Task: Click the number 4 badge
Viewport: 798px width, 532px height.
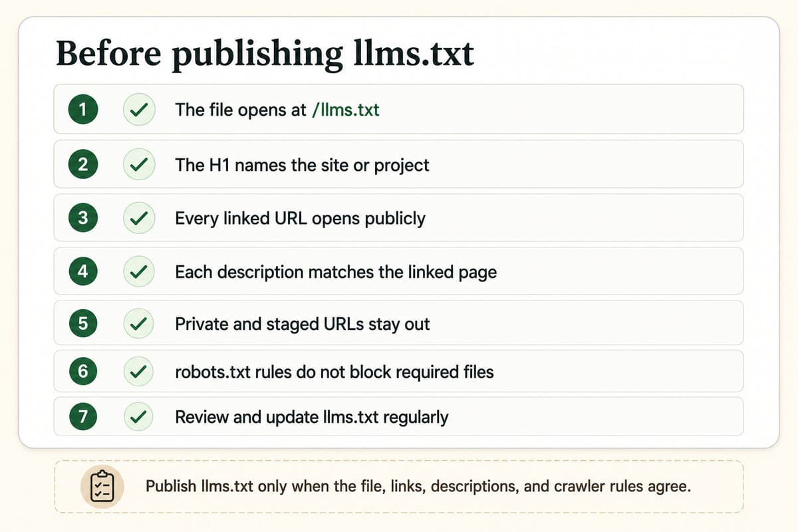Action: (82, 271)
